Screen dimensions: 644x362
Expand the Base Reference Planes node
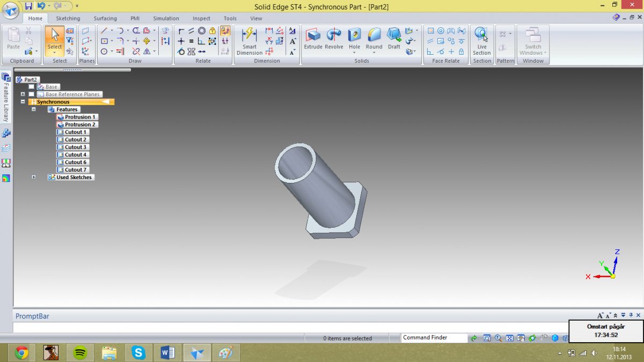point(23,94)
